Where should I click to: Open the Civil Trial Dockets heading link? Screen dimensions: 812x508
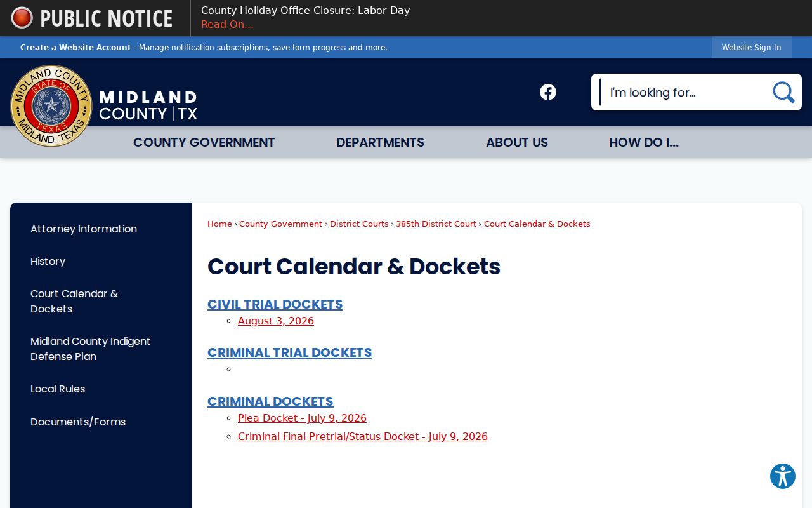tap(275, 304)
